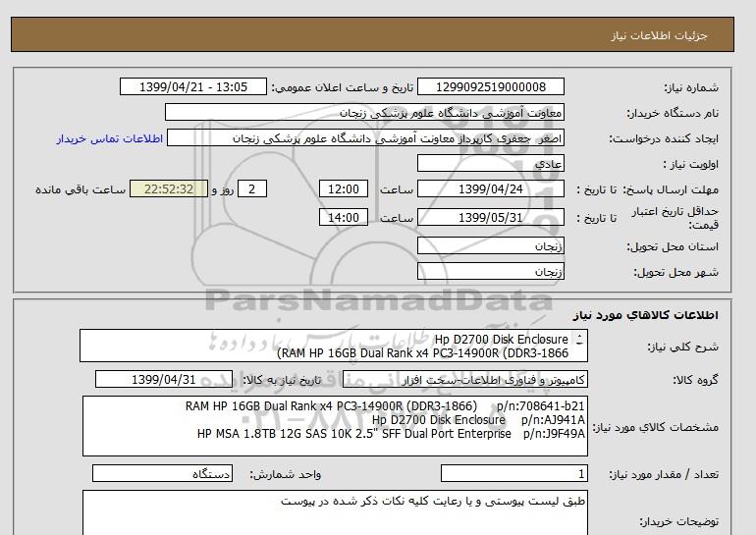
Task: Click the توضیحات خریدار label
Action: (678, 521)
